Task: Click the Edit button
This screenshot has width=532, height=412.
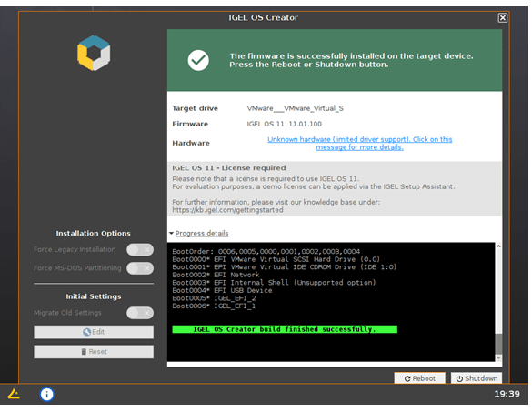Action: point(94,332)
